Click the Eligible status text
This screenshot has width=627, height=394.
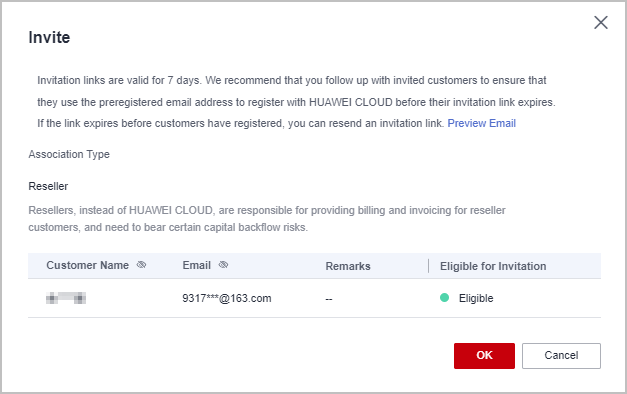pos(476,298)
